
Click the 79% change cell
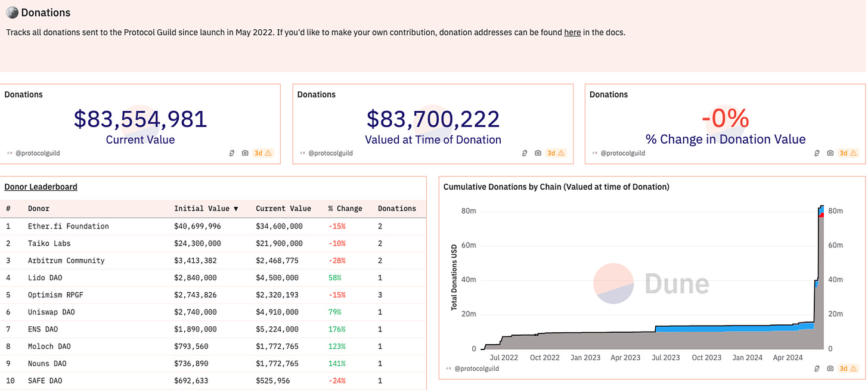334,312
